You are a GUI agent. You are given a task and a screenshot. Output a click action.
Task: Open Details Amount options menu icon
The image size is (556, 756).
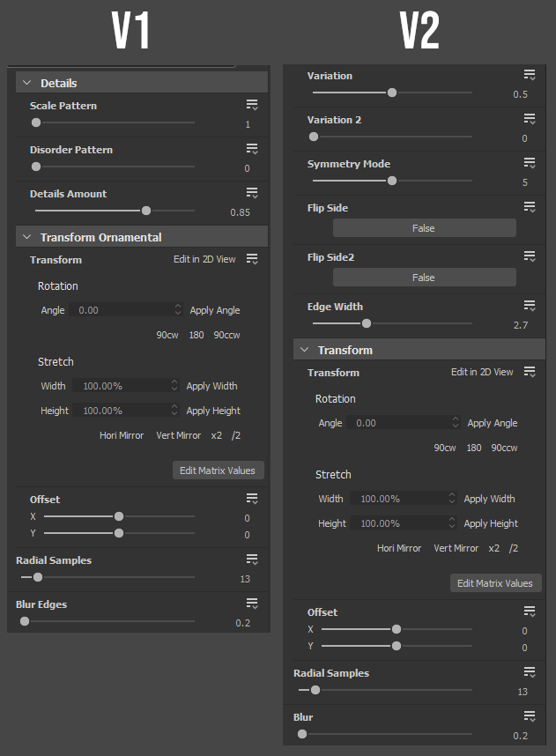tap(252, 193)
